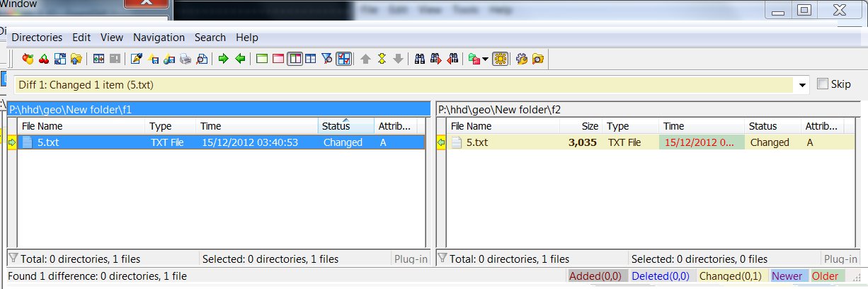Screen dimensions: 868x289
Task: Click the right pane filter funnel icon
Action: (442, 259)
